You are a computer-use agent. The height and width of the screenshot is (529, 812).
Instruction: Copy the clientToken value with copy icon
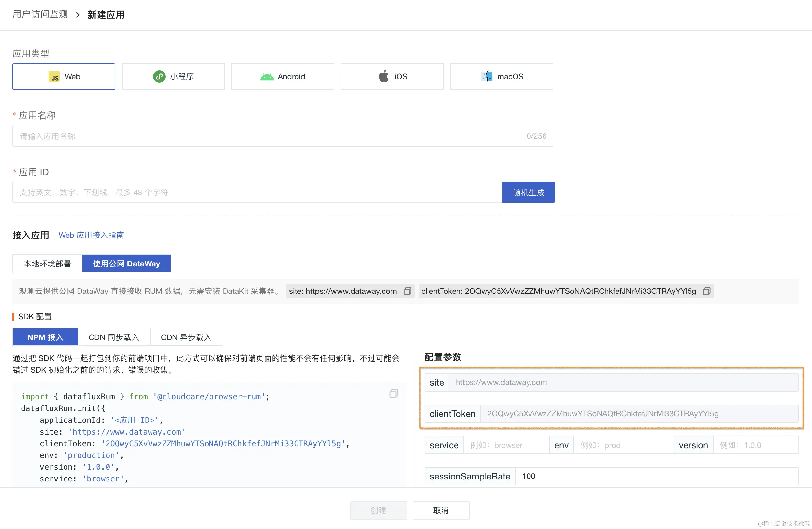click(706, 291)
